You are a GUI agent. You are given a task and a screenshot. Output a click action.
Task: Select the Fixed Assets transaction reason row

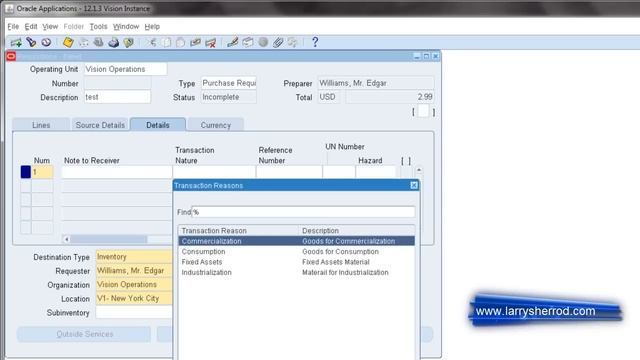click(296, 262)
